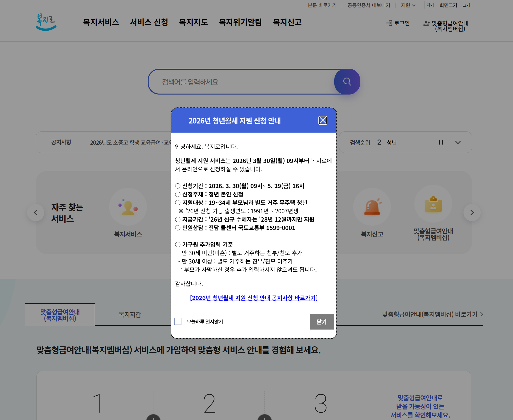Expand the 지원 dropdown at top
The image size is (513, 420).
[x=408, y=5]
